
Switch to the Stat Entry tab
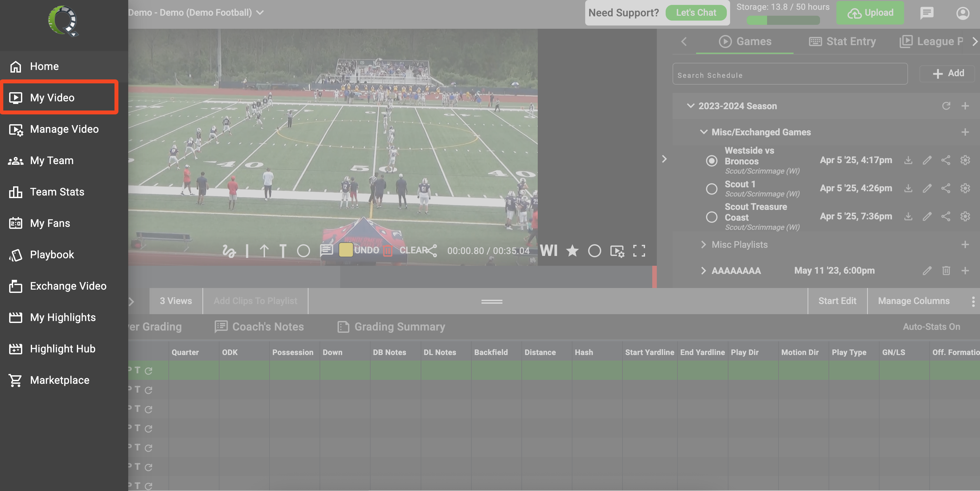coord(842,41)
